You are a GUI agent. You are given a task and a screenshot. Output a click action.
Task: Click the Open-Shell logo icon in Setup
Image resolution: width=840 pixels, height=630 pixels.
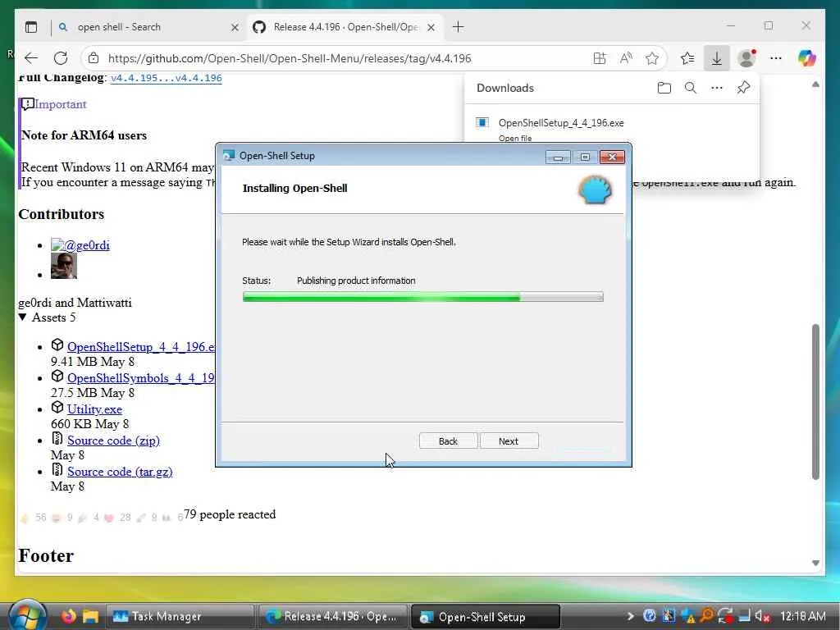595,189
